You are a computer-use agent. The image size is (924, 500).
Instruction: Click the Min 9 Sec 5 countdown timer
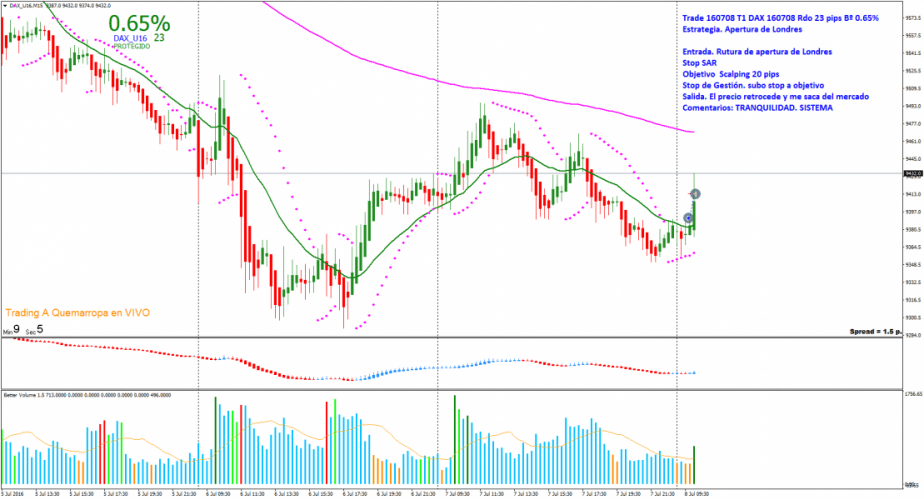pyautogui.click(x=22, y=329)
